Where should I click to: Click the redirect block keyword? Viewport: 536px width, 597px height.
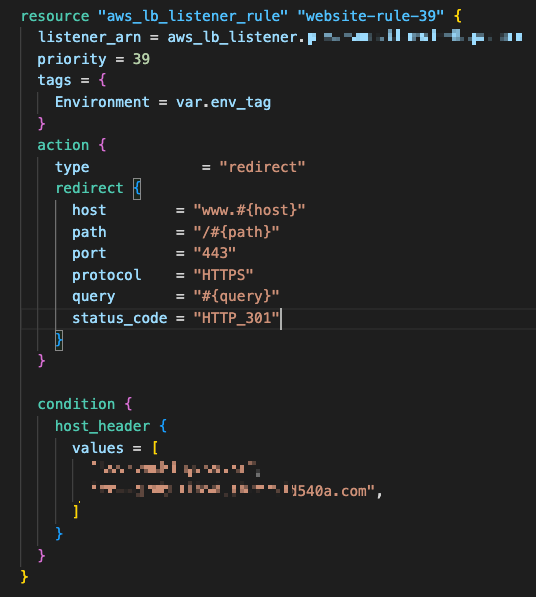point(89,188)
